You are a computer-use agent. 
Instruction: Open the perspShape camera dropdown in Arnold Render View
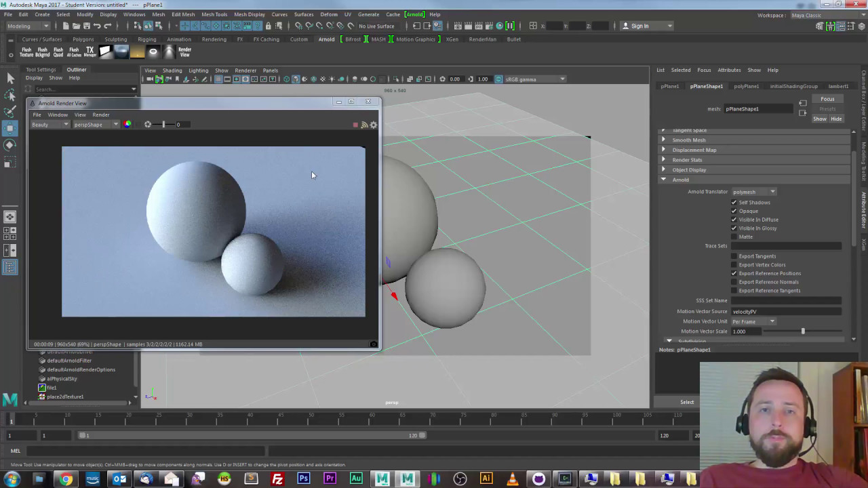[96, 124]
